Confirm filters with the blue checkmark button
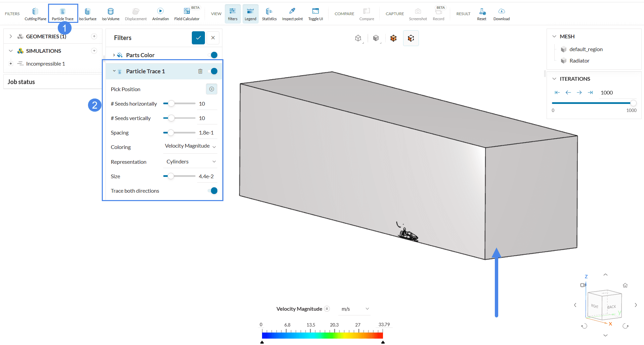The height and width of the screenshot is (345, 644). pyautogui.click(x=198, y=38)
